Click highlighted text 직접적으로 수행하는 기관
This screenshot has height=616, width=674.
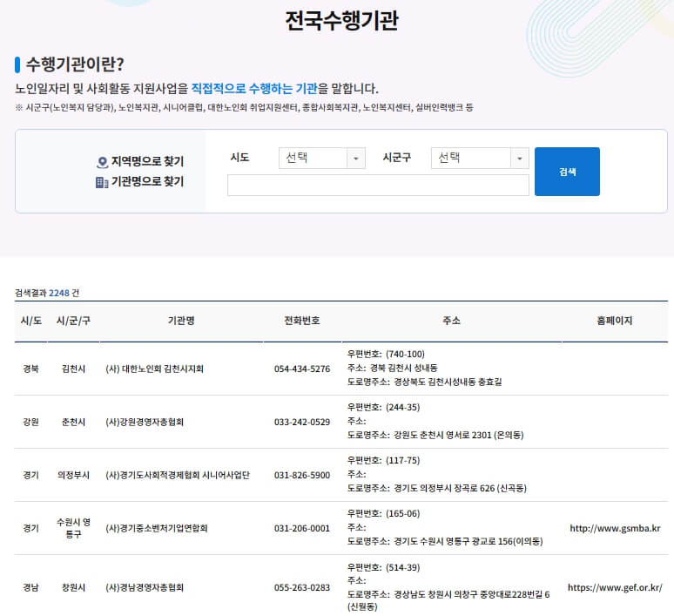point(254,89)
